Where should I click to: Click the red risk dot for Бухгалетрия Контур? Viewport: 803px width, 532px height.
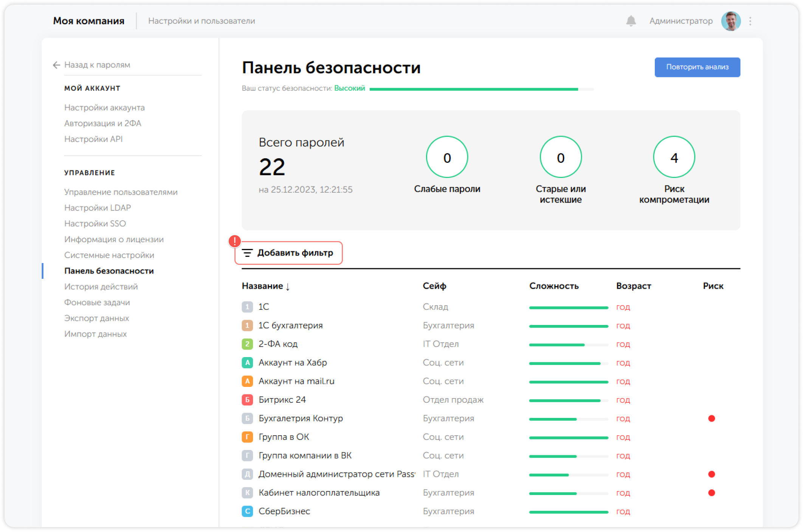712,418
